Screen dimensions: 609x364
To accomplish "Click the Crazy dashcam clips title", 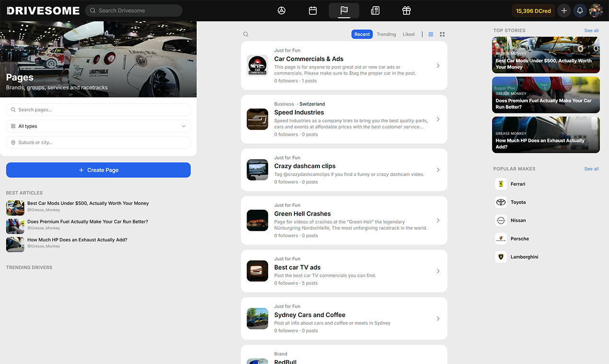I will coord(305,166).
